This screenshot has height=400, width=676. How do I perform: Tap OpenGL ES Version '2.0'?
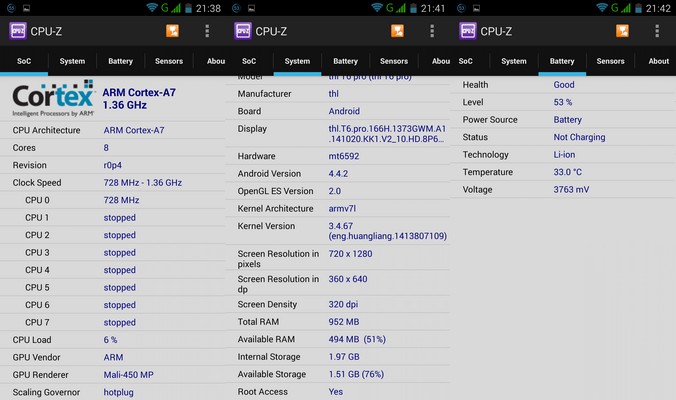pyautogui.click(x=335, y=191)
